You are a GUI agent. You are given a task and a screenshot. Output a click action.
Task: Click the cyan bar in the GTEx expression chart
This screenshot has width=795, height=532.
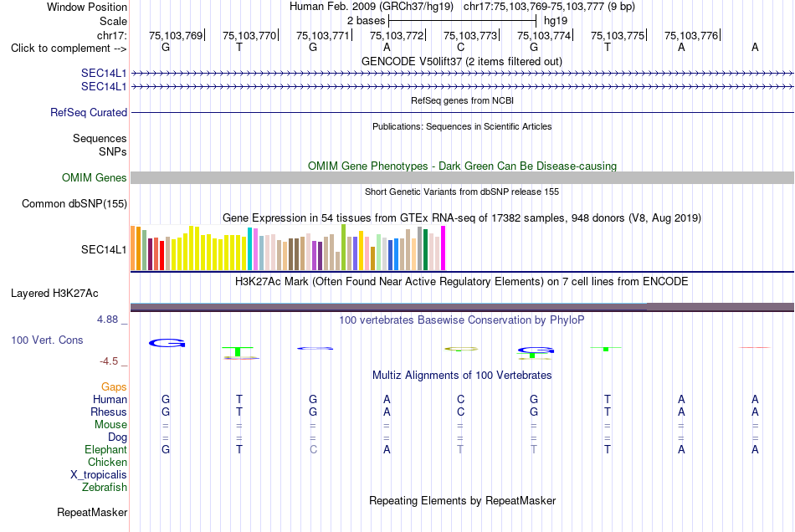click(x=249, y=248)
